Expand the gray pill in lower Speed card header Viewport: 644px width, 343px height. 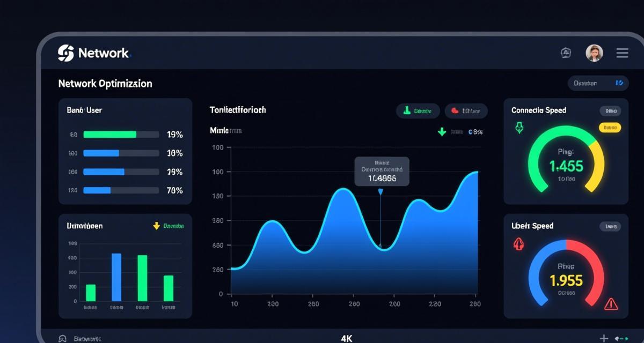610,227
